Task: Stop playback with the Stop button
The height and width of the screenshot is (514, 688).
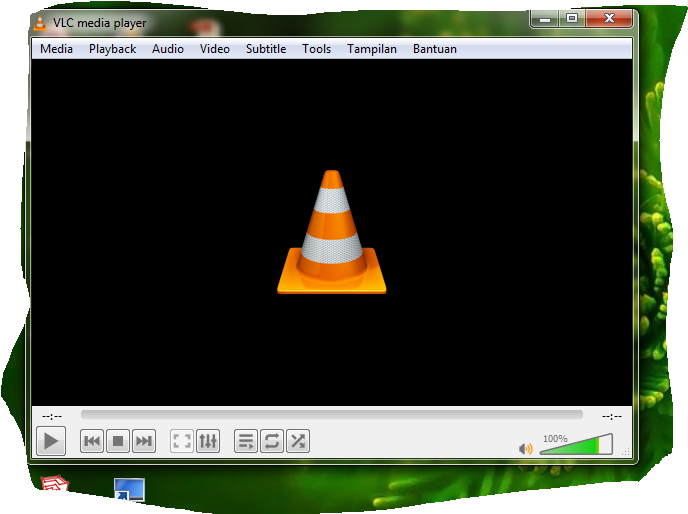Action: tap(118, 441)
